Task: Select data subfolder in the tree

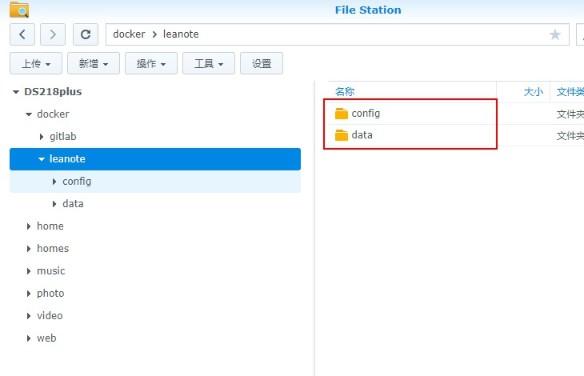Action: point(73,204)
